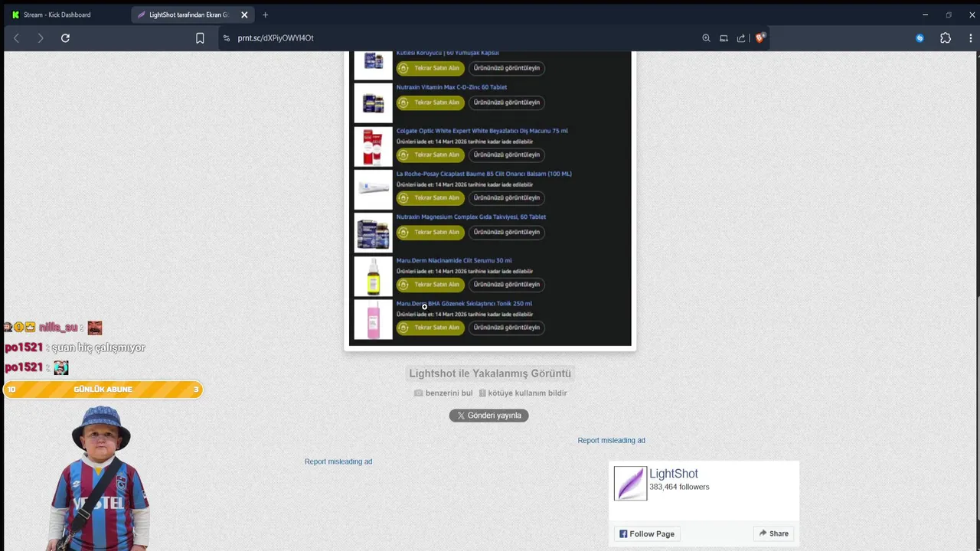Viewport: 980px width, 551px height.
Task: Go forward using the browser forward arrow
Action: pyautogui.click(x=41, y=37)
